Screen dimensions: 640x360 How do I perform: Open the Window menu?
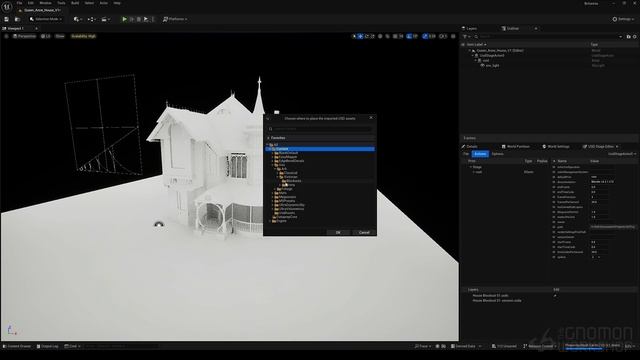click(x=45, y=3)
